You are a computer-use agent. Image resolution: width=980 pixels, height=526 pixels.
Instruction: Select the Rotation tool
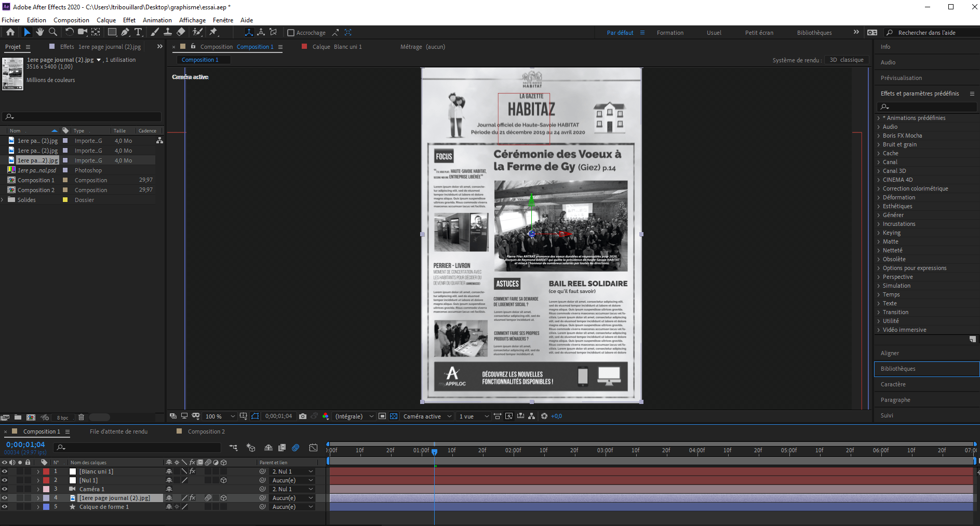(70, 32)
